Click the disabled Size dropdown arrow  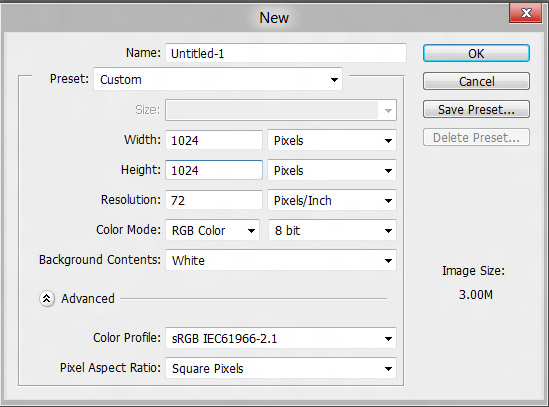coord(388,111)
